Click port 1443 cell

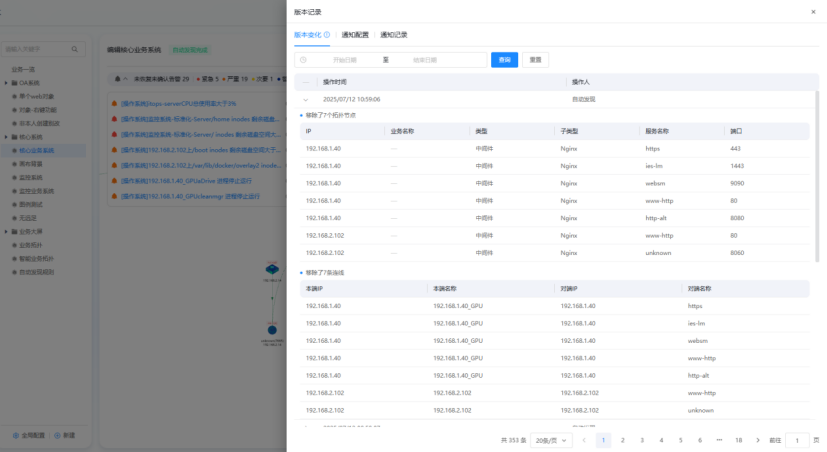coord(737,166)
